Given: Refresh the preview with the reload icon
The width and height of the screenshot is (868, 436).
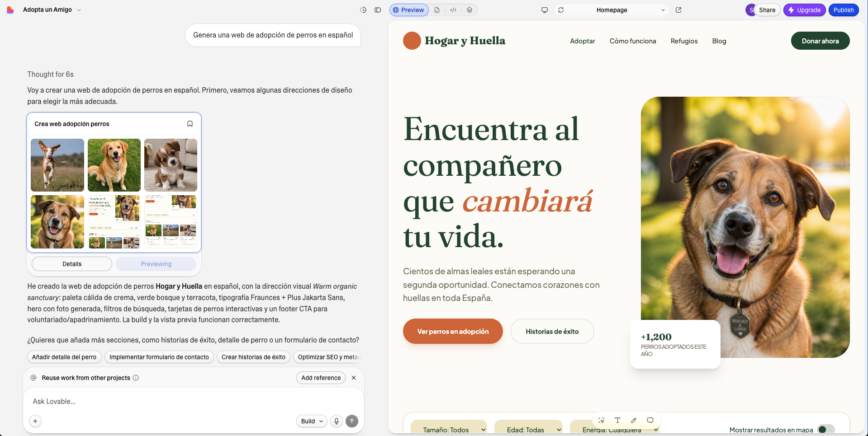Looking at the screenshot, I should tap(561, 10).
